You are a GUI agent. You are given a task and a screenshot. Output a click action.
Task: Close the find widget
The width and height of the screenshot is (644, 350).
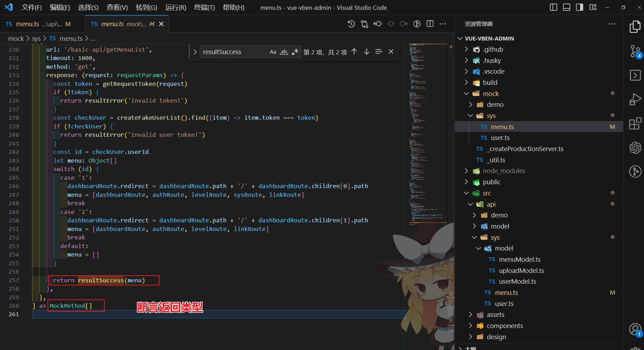point(391,52)
